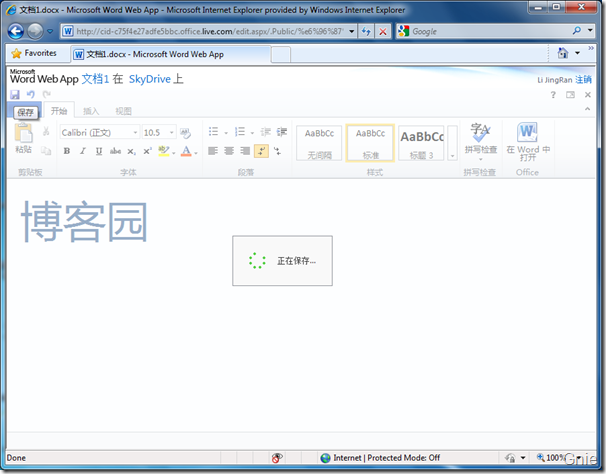Apply red font color

[x=186, y=151]
